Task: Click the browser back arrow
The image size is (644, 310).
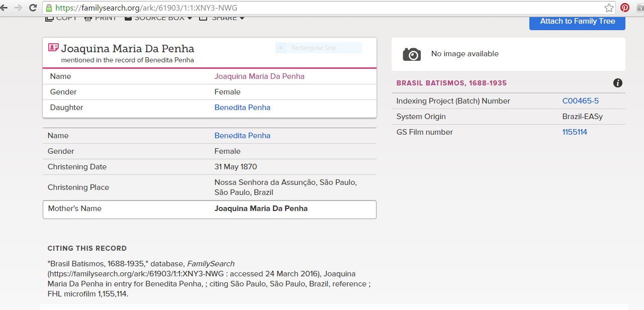Action: click(x=5, y=8)
